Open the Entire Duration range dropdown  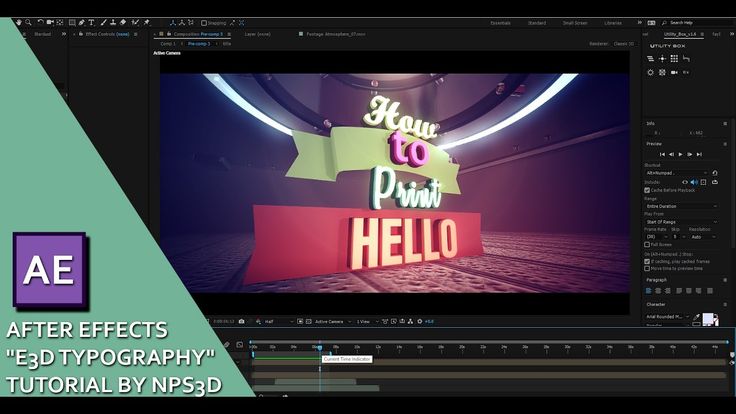coord(682,206)
